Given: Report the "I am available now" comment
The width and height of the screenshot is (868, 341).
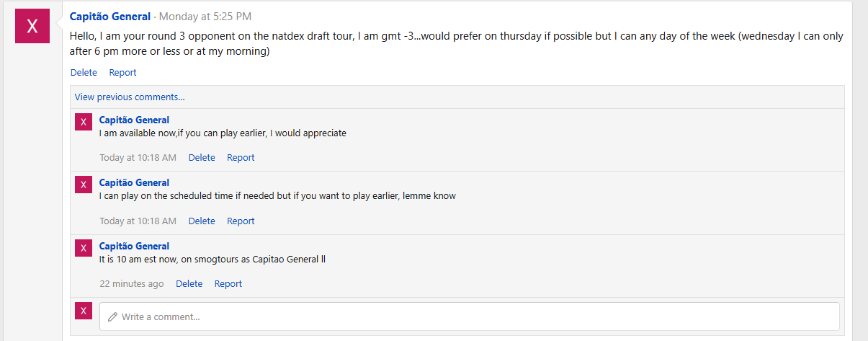Looking at the screenshot, I should click(241, 157).
